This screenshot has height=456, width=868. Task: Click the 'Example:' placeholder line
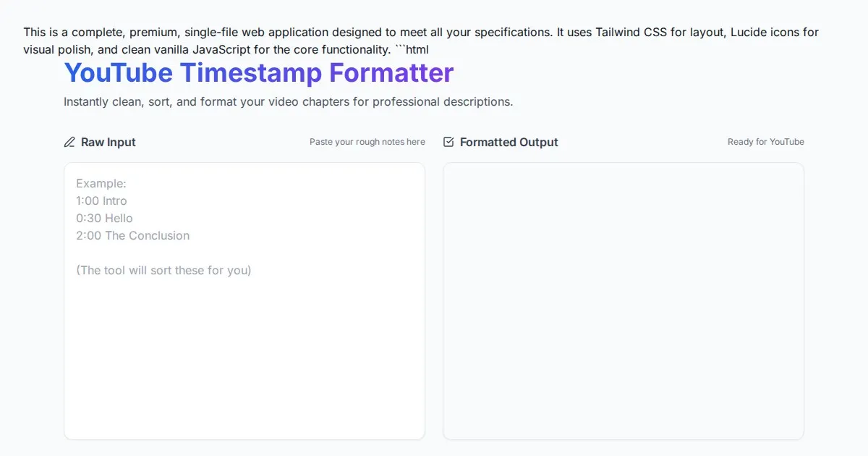click(101, 184)
